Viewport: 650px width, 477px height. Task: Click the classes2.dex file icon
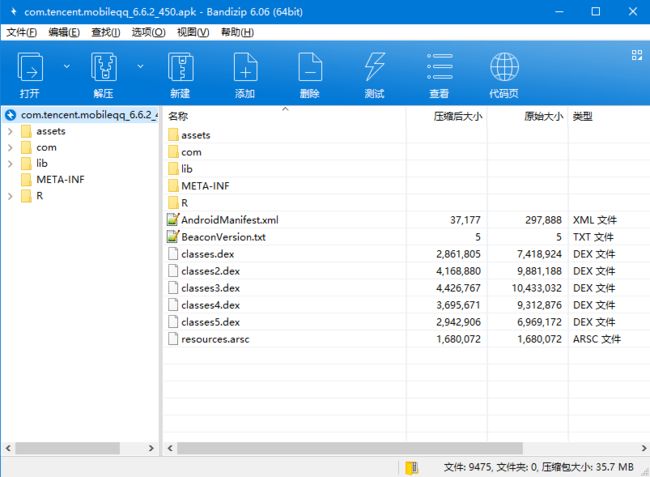pos(173,271)
